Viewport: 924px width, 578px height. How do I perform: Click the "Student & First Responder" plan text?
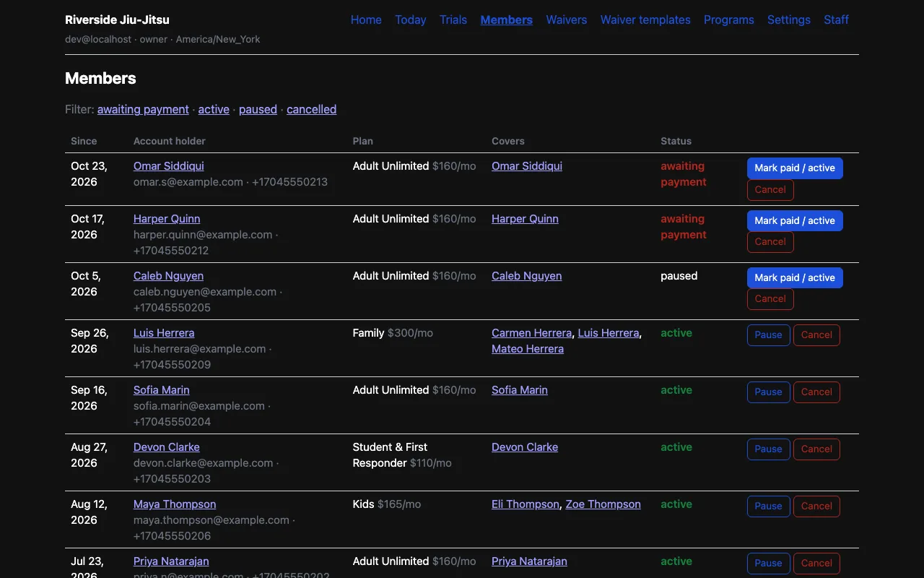(391, 455)
